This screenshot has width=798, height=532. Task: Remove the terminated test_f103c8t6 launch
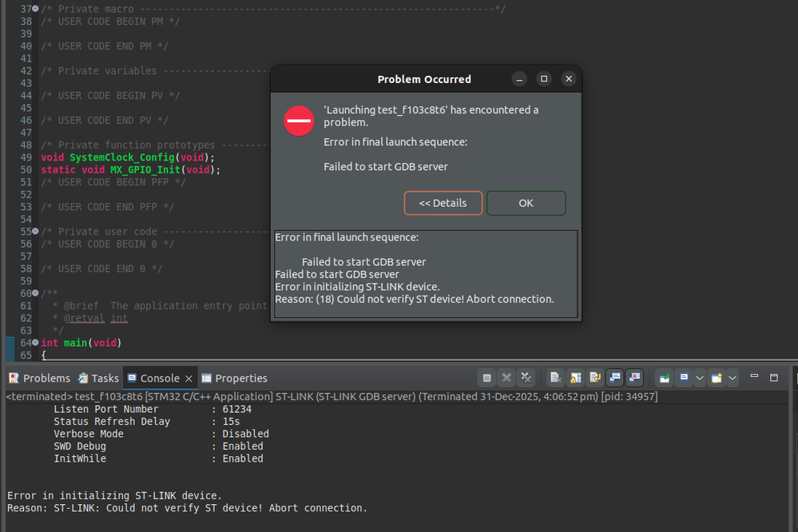click(x=507, y=378)
